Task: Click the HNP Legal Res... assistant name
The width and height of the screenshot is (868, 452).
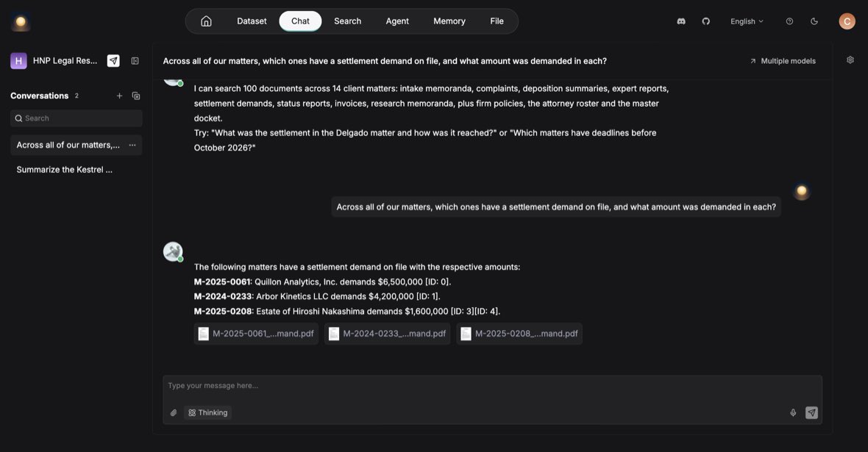Action: (65, 61)
